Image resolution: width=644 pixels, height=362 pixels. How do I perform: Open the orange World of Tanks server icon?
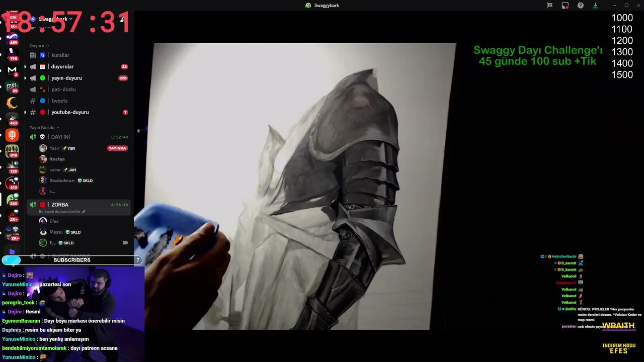coord(13,135)
